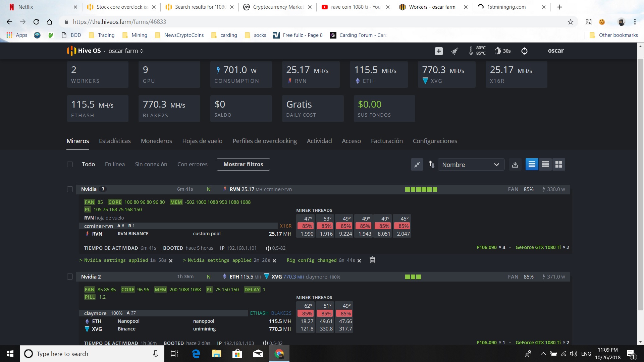Open oscar account menu

[x=556, y=51]
